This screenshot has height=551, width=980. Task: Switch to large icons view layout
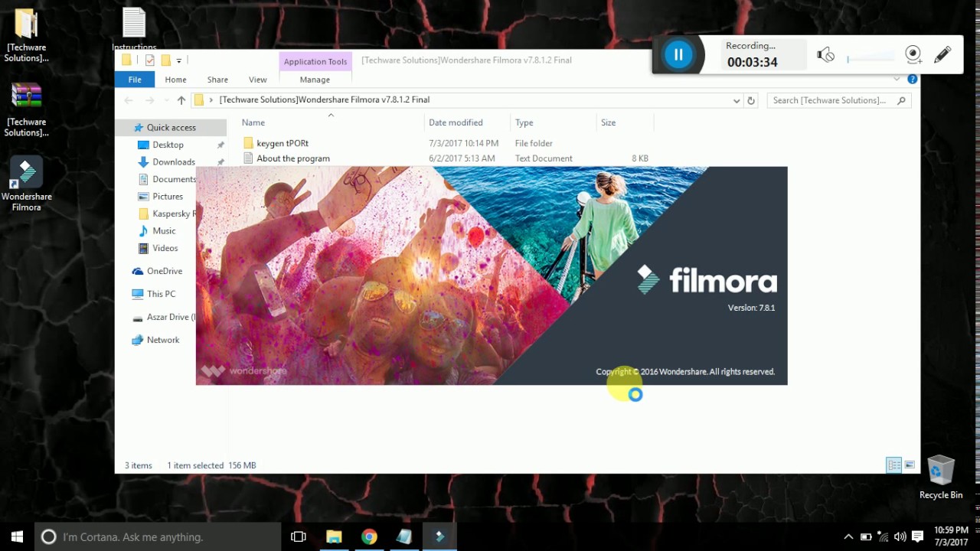click(910, 465)
